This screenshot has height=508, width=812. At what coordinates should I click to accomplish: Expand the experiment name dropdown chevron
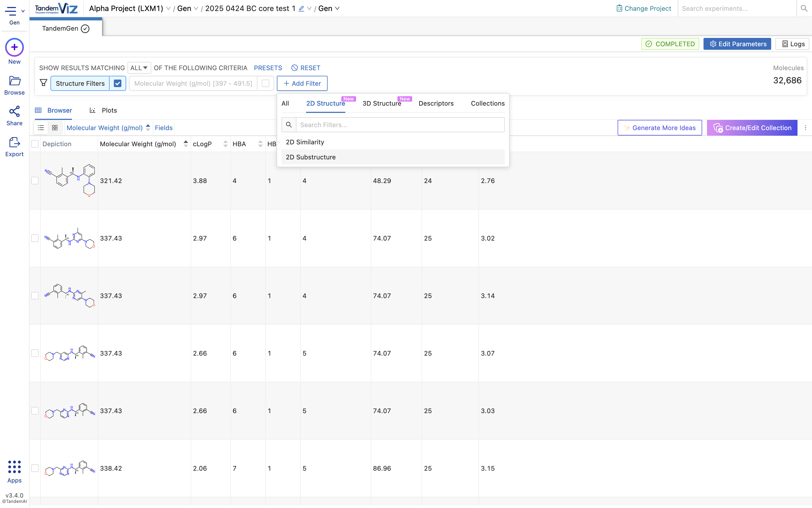click(x=309, y=9)
